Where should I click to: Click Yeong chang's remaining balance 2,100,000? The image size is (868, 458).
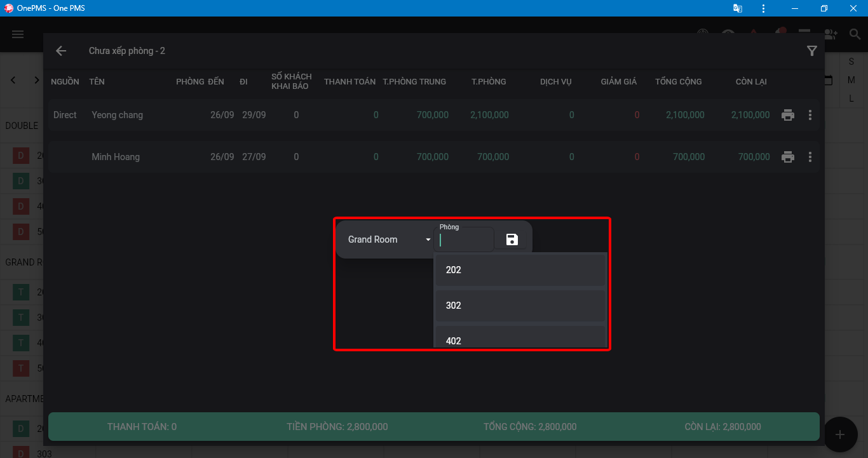click(750, 115)
